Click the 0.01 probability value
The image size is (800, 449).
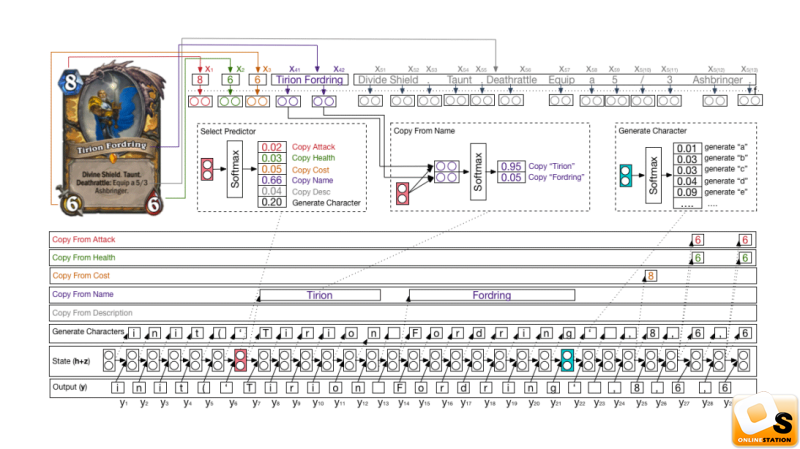(x=687, y=148)
